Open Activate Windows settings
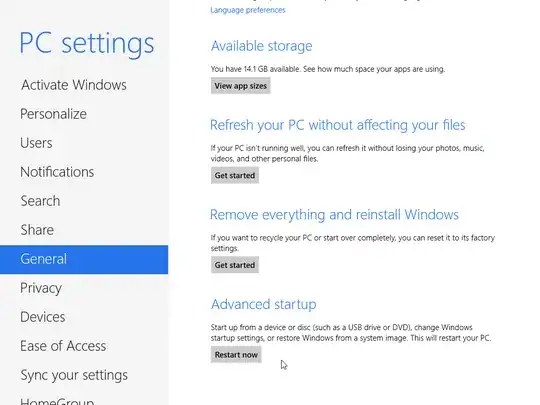Screen dimensions: 540x405 pyautogui.click(x=74, y=85)
